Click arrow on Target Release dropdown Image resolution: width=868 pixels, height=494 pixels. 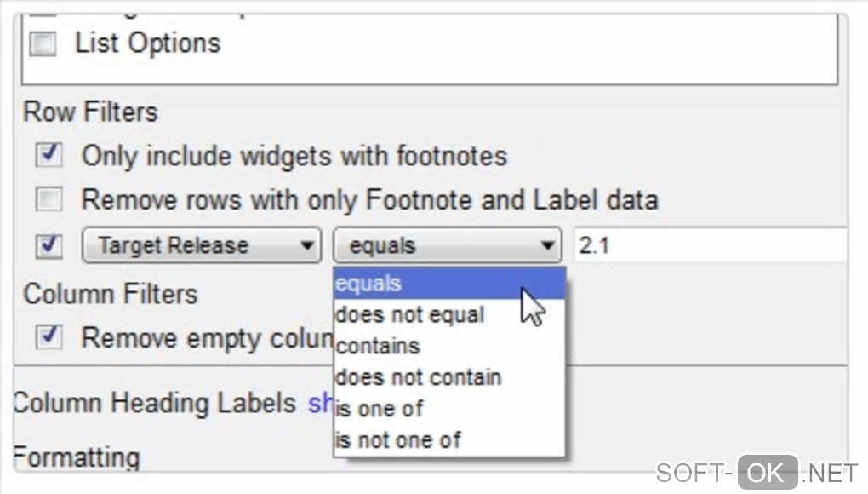tap(306, 246)
